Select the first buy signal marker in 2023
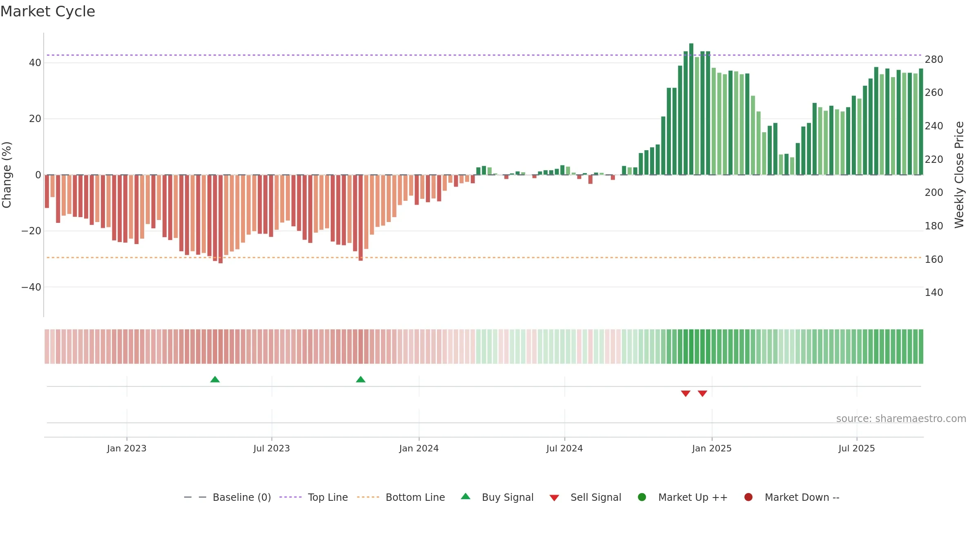Image resolution: width=980 pixels, height=551 pixels. (x=215, y=380)
